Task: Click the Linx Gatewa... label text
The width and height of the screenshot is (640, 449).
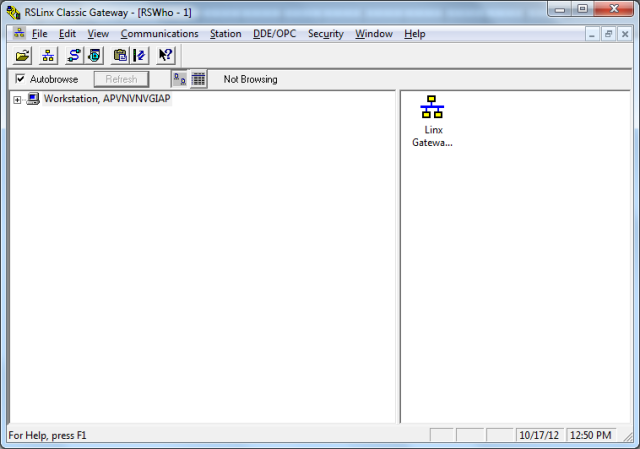Action: pyautogui.click(x=432, y=136)
